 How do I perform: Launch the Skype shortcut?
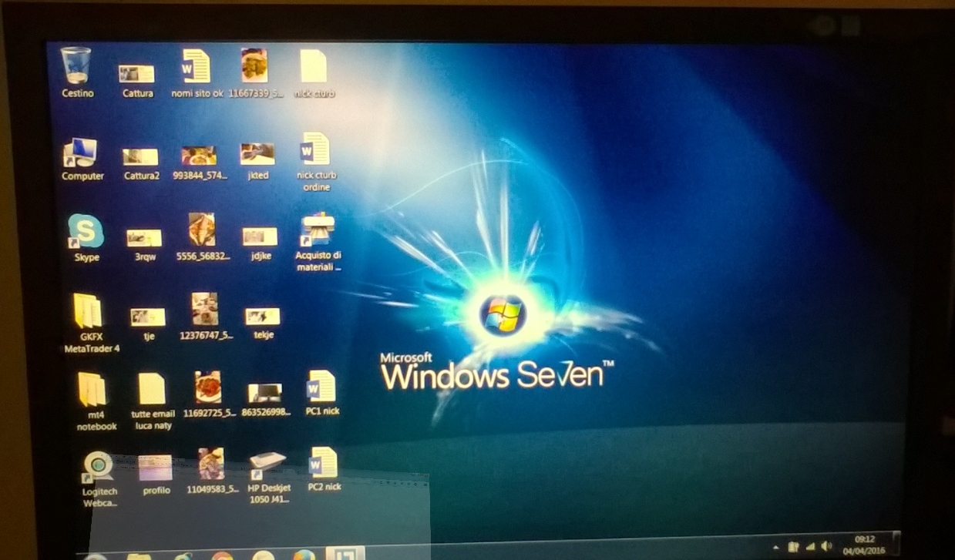[x=86, y=231]
